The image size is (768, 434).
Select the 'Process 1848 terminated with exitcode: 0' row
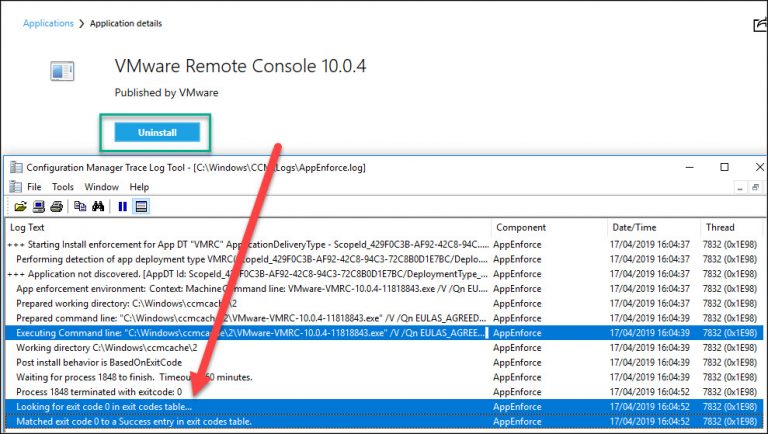(384, 392)
